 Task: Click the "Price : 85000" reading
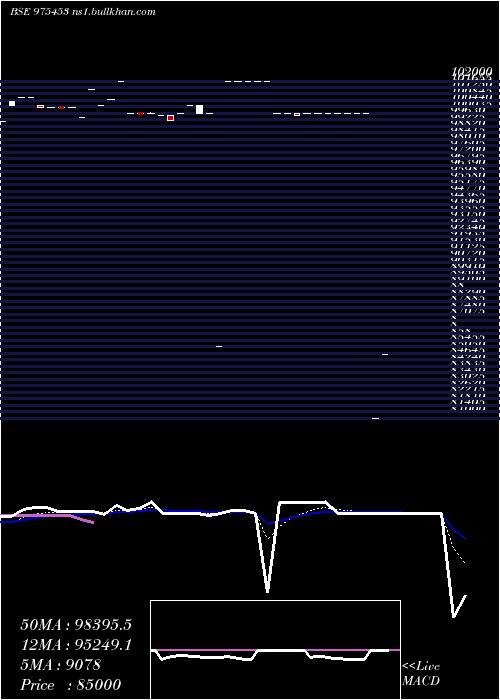click(71, 685)
